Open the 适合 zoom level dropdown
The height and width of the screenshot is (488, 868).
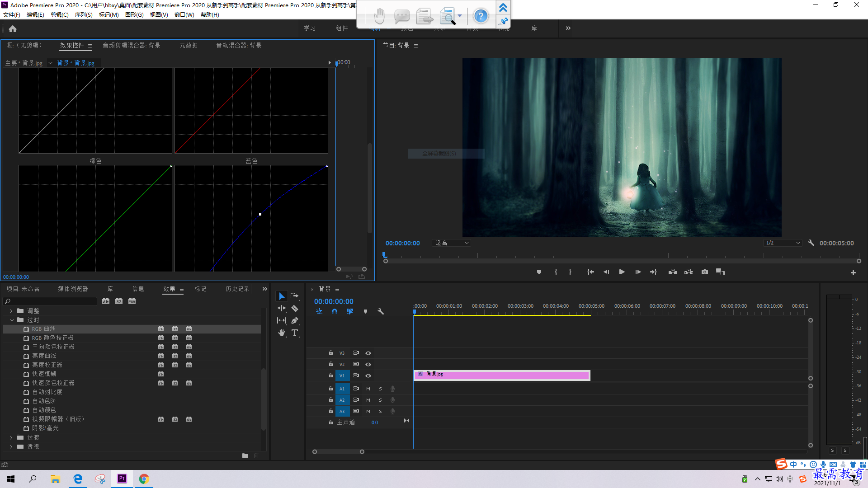tap(452, 243)
